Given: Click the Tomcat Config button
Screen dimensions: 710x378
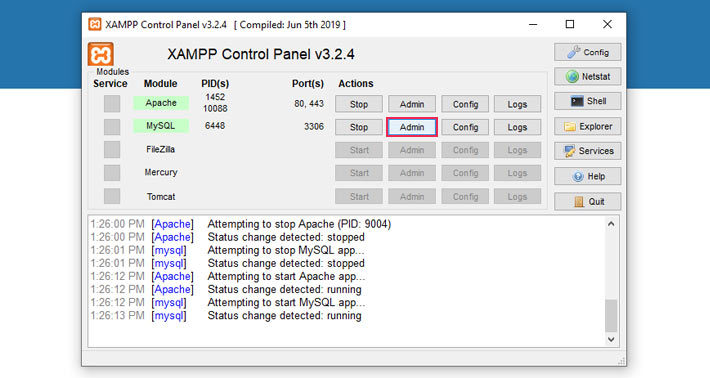Looking at the screenshot, I should [x=465, y=196].
